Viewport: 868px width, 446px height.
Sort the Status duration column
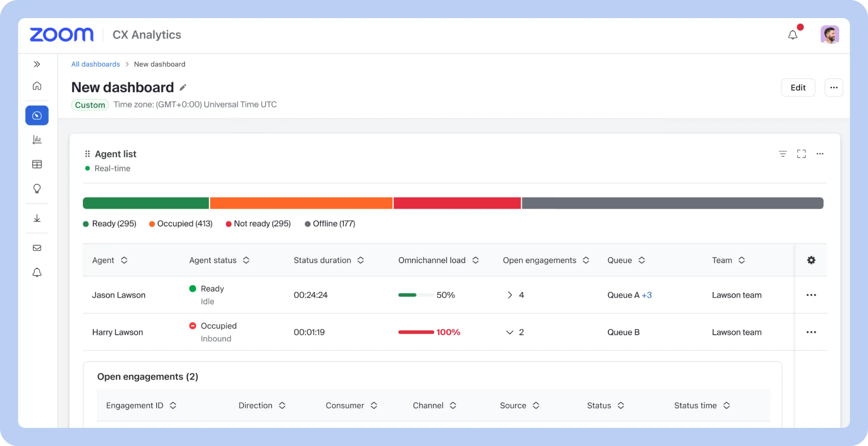pos(360,260)
